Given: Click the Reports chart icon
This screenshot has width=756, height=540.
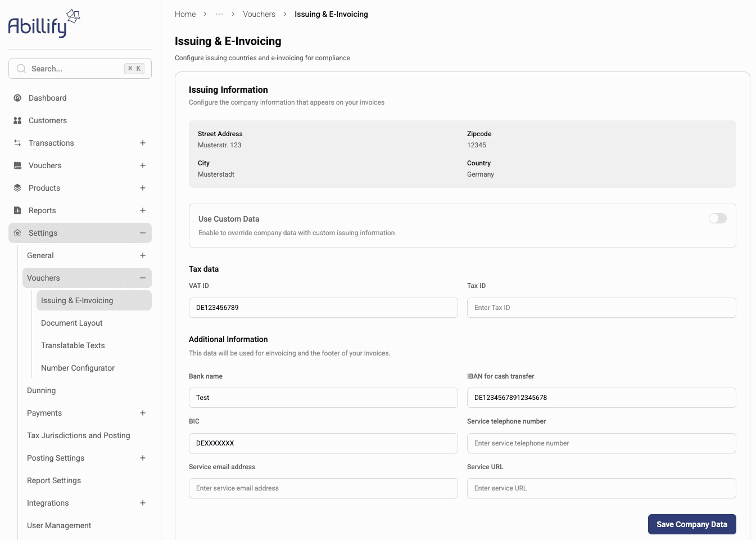Looking at the screenshot, I should click(17, 210).
